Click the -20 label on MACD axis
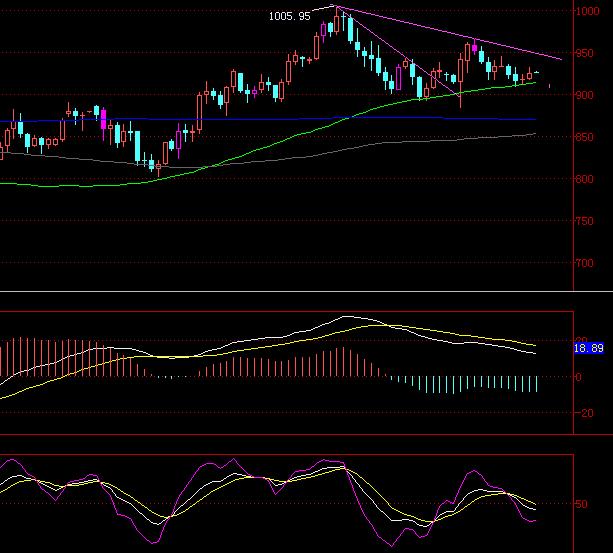Image resolution: width=613 pixels, height=553 pixels. pos(584,413)
